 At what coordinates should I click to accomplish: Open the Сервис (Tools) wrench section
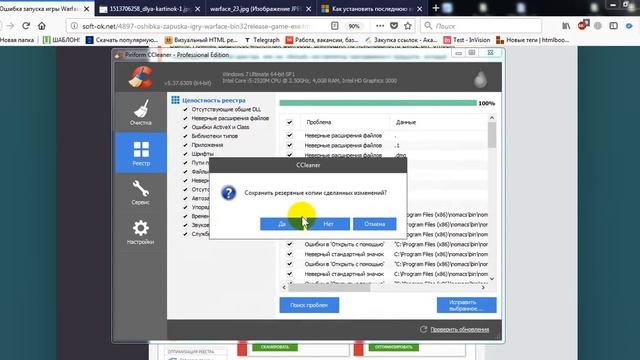[x=141, y=192]
